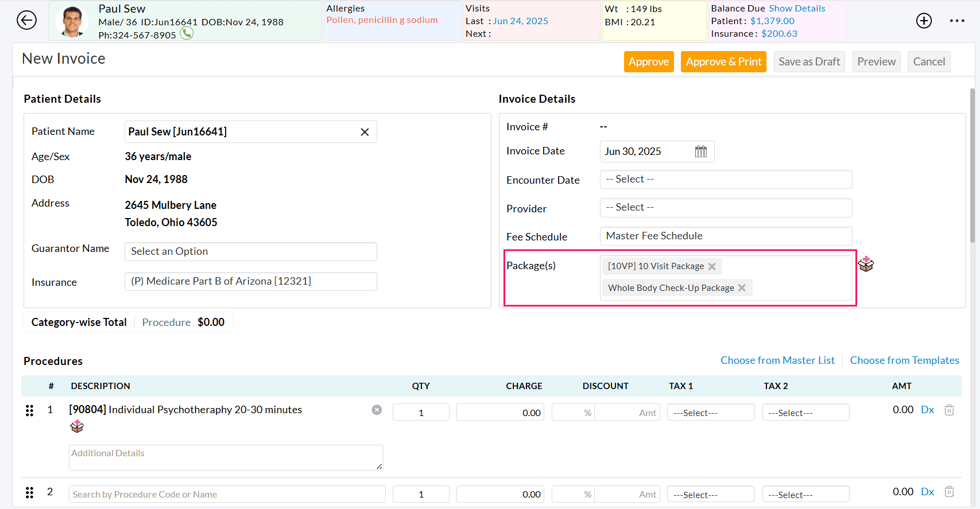Open Dx for procedure row 1
This screenshot has height=509, width=980.
pos(927,410)
